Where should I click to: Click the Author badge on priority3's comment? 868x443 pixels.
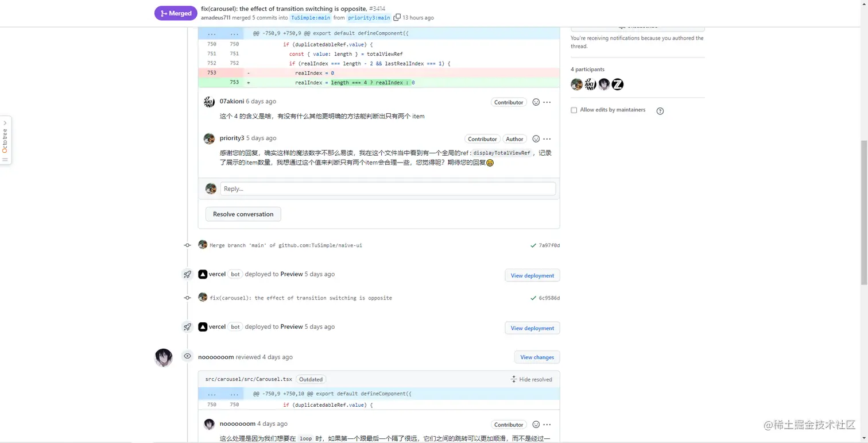514,139
